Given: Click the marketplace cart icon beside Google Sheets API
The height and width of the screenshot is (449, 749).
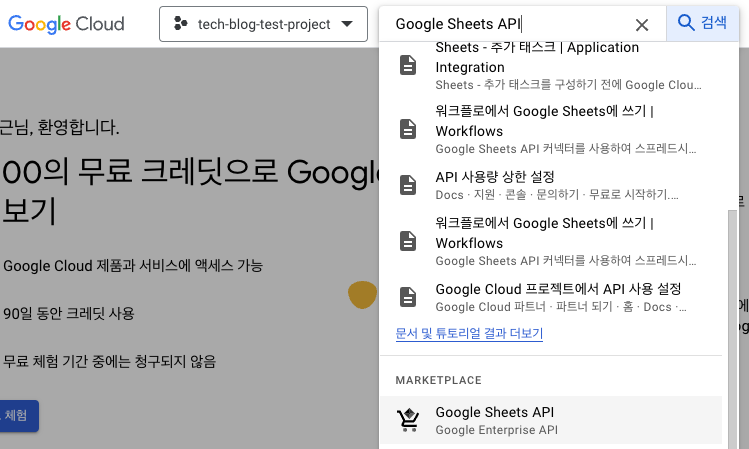Looking at the screenshot, I should pos(408,420).
